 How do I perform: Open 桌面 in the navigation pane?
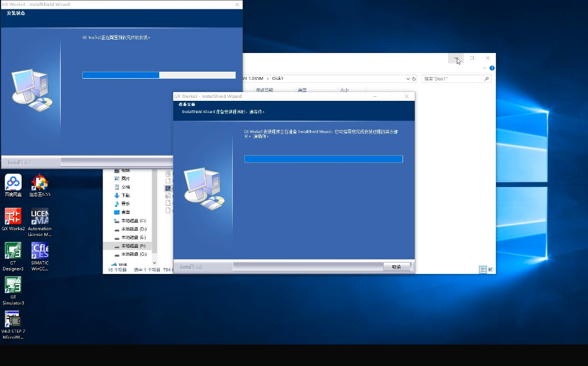pyautogui.click(x=123, y=212)
